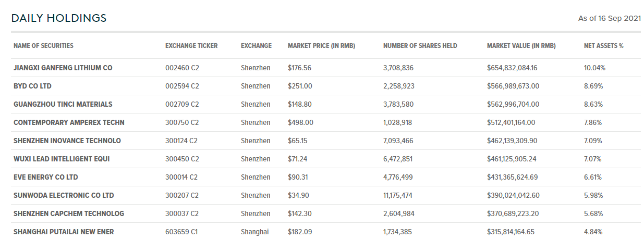Click net assets 5.68%
The width and height of the screenshot is (644, 240).
593,213
